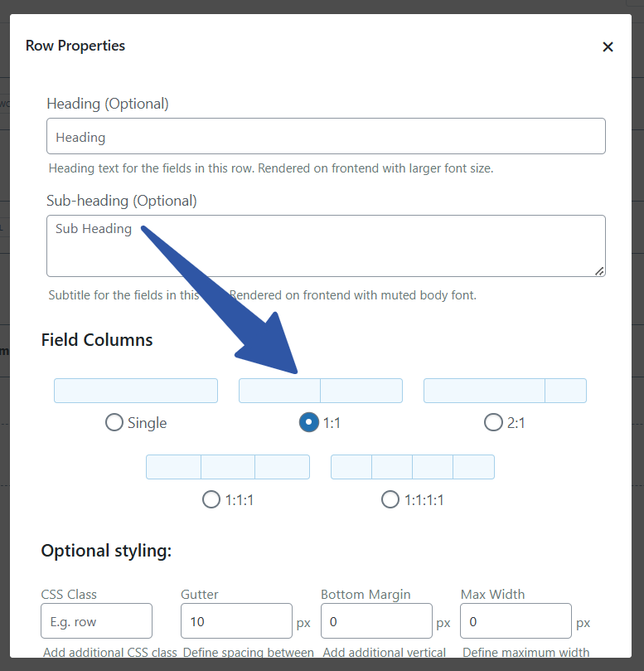This screenshot has height=671, width=644.
Task: Select the 1:1:1 column radio button
Action: pos(211,499)
